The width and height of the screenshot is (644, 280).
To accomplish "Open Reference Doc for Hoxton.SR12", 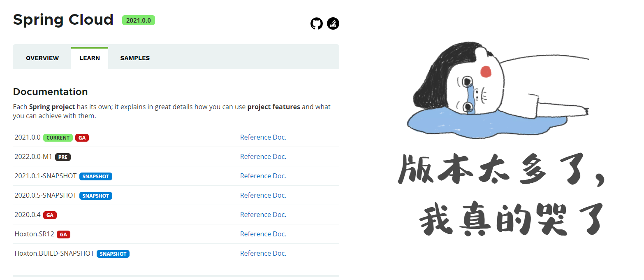I will pos(263,233).
